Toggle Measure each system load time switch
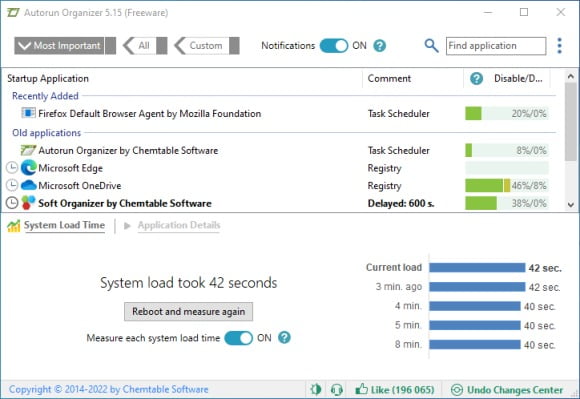 239,338
